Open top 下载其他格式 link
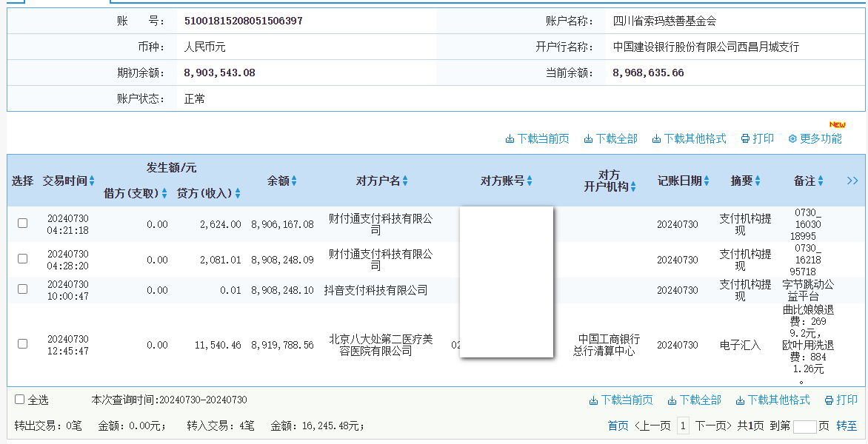This screenshot has width=868, height=444. 690,139
